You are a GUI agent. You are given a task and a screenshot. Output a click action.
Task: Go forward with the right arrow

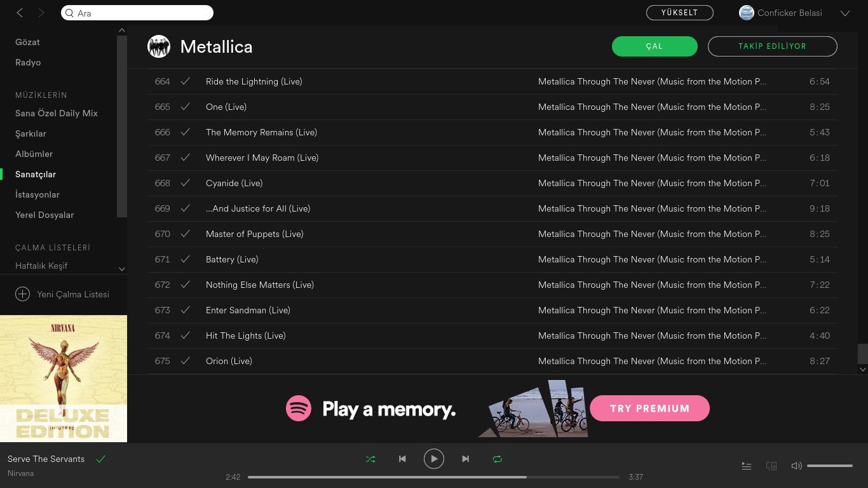(x=41, y=13)
